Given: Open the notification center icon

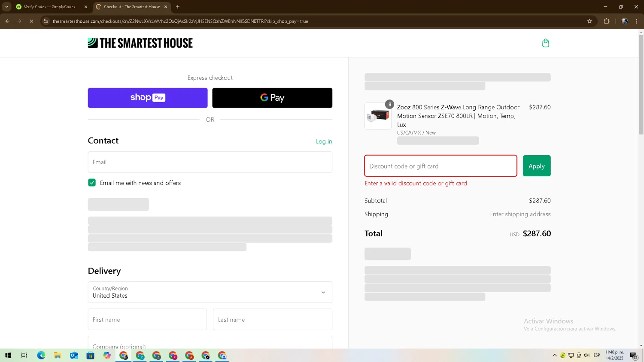Looking at the screenshot, I should [634, 355].
